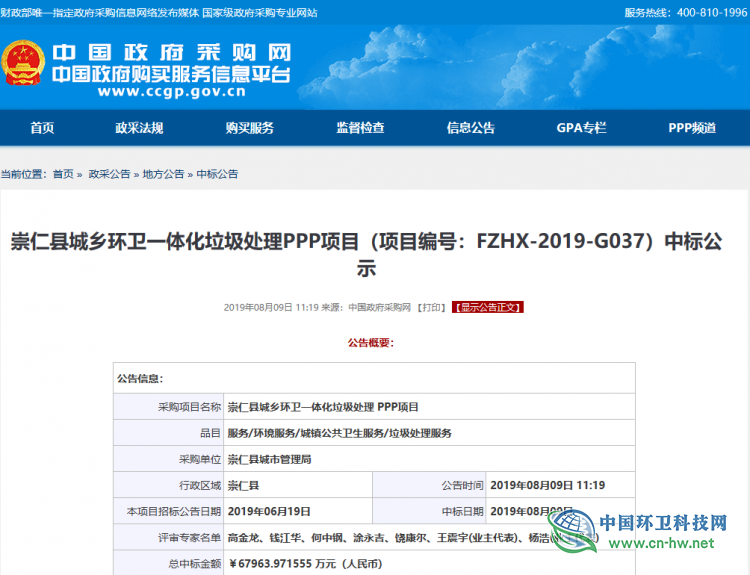Screen dimensions: 750x575
Task: Click the national emblem logo icon
Action: (x=23, y=63)
